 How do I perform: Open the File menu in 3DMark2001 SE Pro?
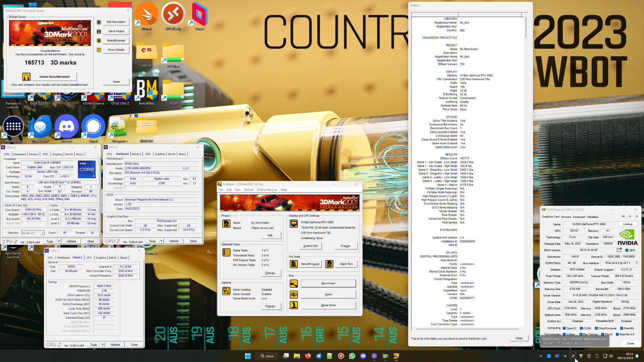tap(221, 190)
